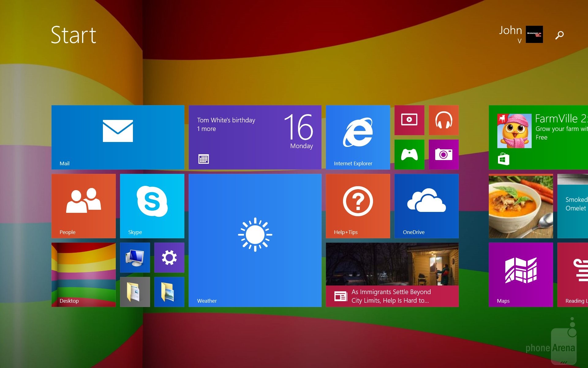Launch the Skype tile
588x368 pixels.
[x=152, y=206]
